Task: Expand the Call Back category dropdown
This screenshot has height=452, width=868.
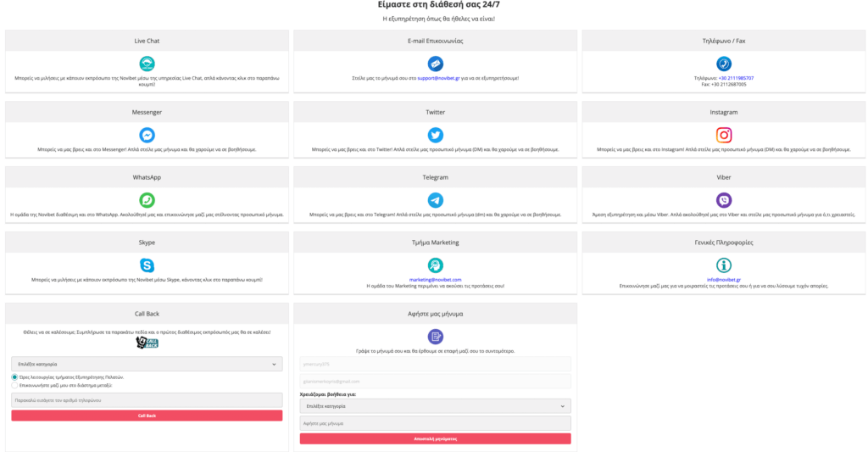Action: tap(147, 364)
